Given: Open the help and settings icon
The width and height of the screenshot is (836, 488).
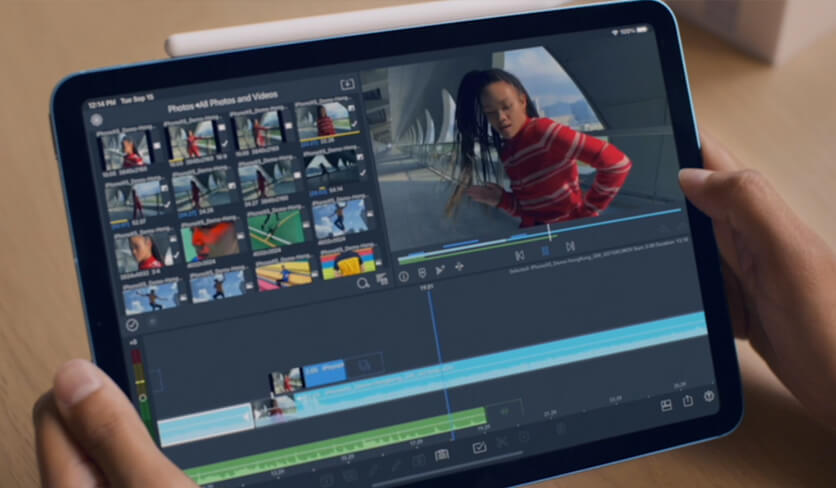Looking at the screenshot, I should click(709, 396).
